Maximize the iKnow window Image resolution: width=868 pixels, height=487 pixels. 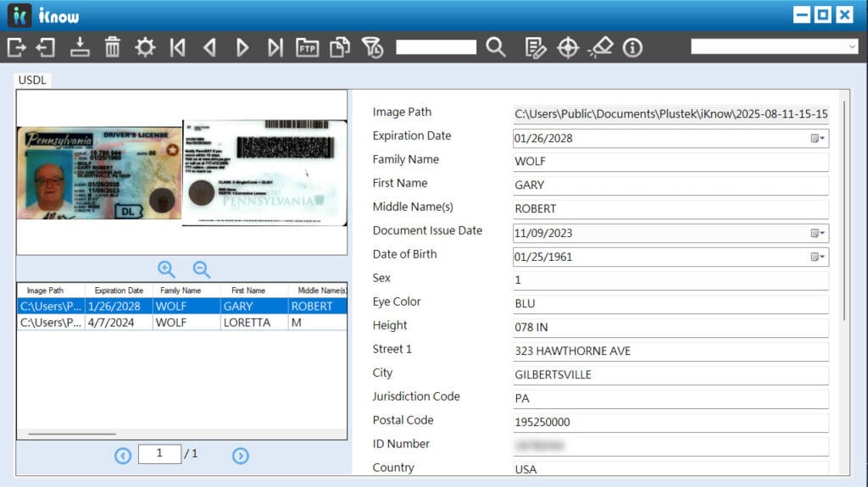tap(823, 14)
